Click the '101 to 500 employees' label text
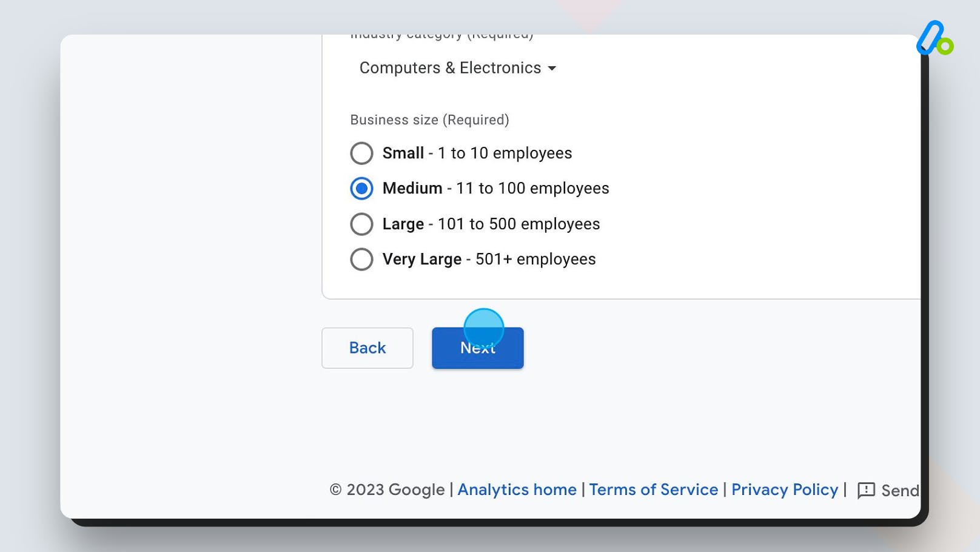 coord(519,224)
